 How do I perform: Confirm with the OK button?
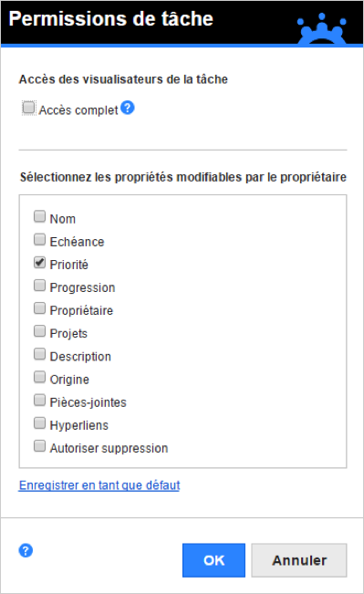pyautogui.click(x=213, y=560)
